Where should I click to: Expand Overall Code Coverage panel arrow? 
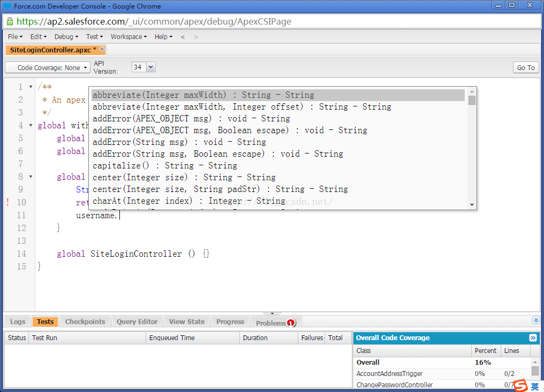[533, 337]
